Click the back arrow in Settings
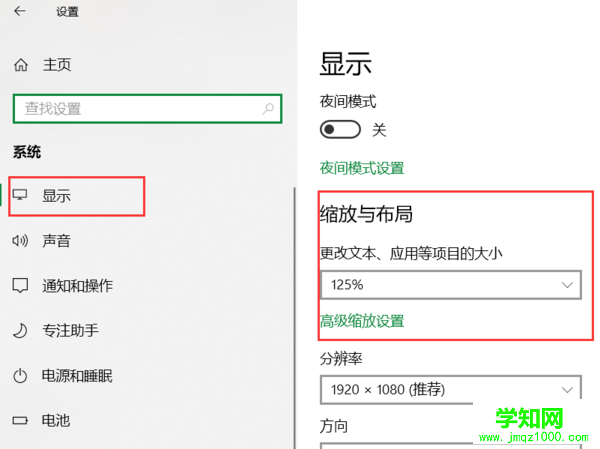 coord(21,12)
